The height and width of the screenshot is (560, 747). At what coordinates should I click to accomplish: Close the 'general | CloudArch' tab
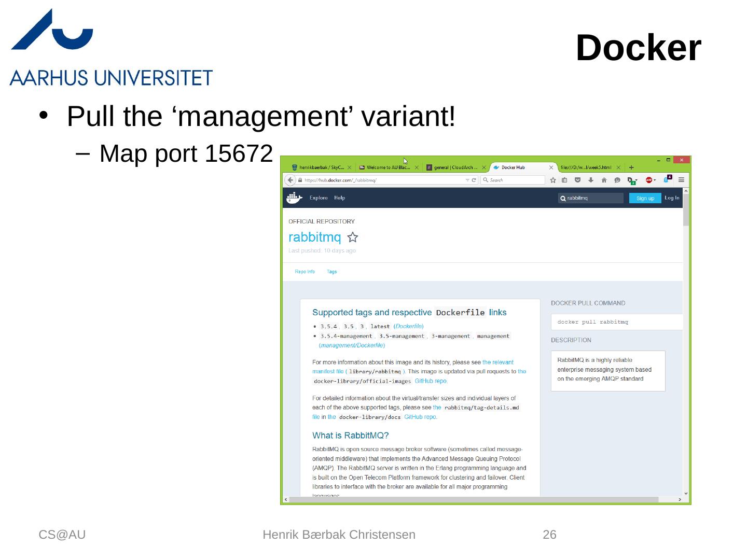click(x=484, y=167)
